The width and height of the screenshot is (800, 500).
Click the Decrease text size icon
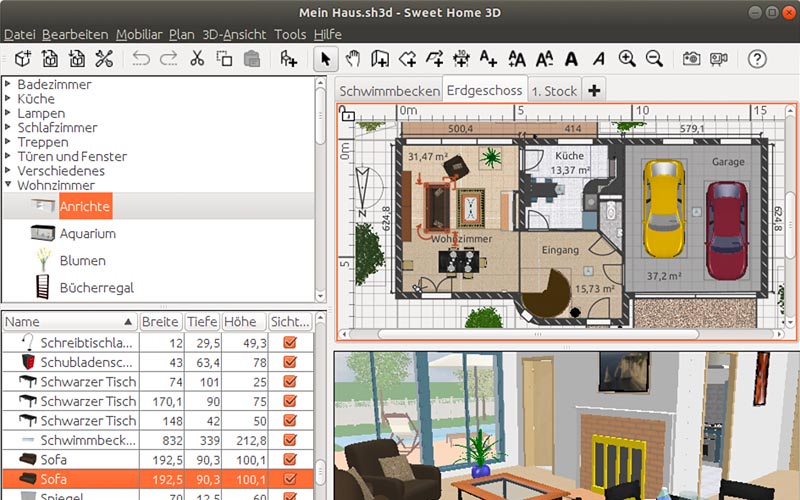[544, 59]
